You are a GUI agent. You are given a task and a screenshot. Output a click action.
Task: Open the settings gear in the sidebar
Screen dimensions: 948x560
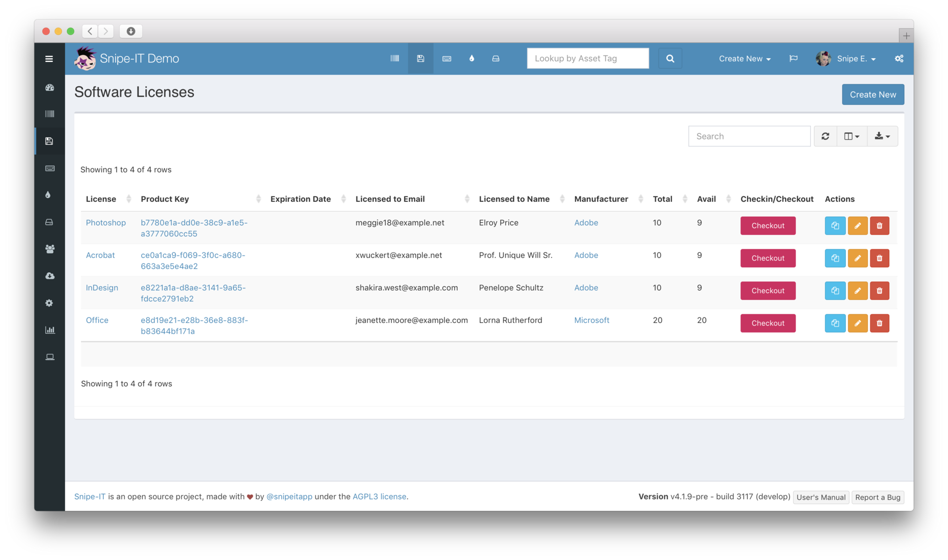[x=49, y=303]
